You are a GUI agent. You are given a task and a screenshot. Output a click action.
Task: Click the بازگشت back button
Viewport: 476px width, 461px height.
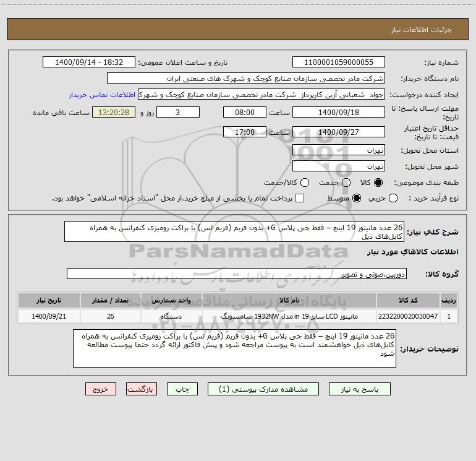tap(142, 389)
